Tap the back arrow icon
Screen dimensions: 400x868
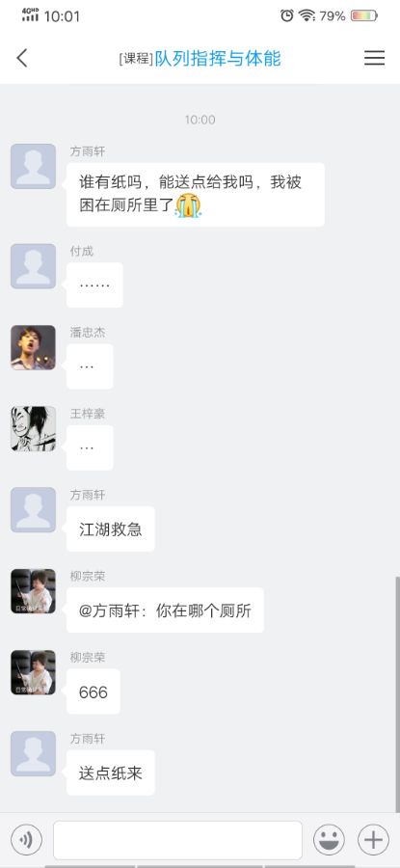(x=22, y=58)
